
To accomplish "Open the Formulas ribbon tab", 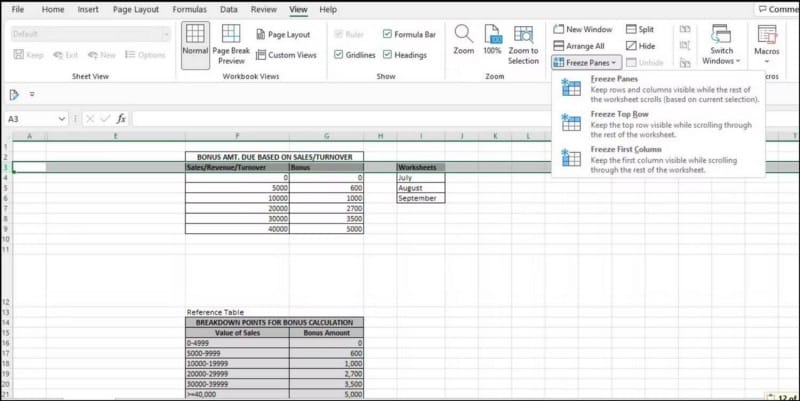I will [x=189, y=9].
